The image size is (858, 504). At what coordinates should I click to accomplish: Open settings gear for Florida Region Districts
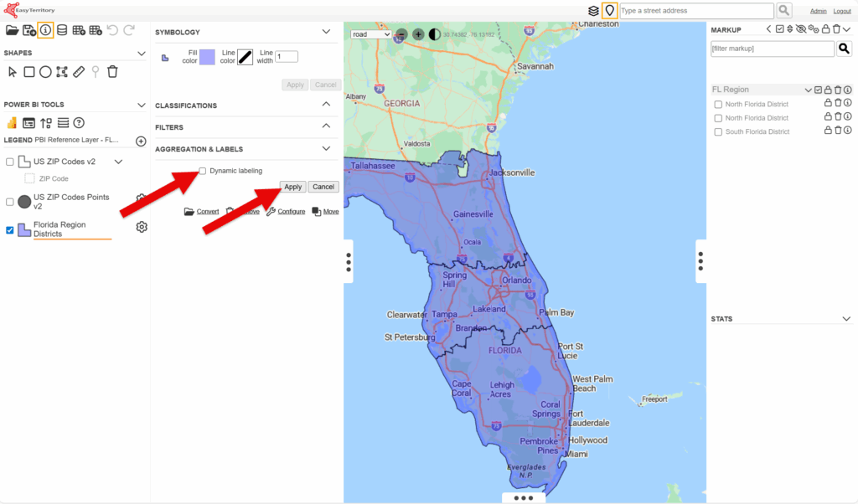click(142, 227)
